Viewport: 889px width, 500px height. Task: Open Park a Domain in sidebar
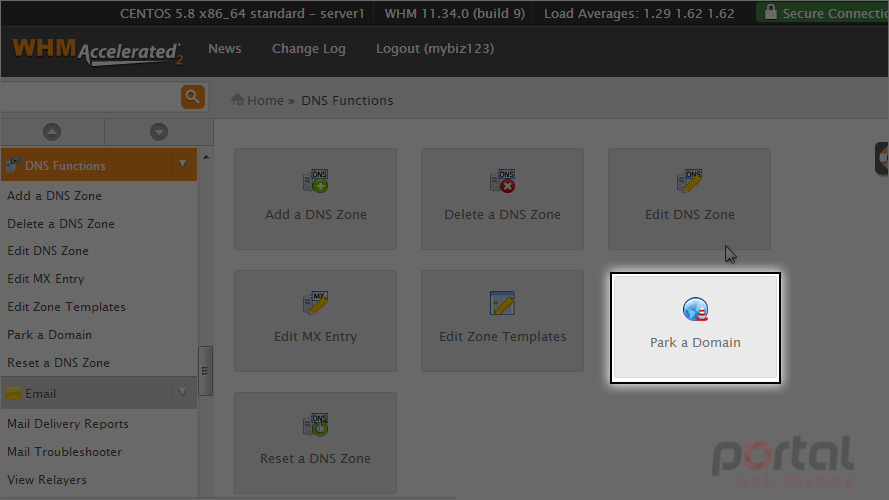tap(49, 335)
